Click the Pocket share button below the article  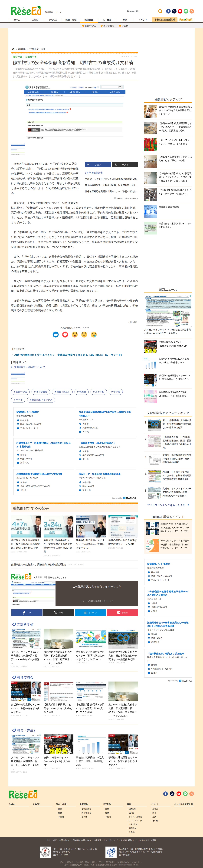122,613
